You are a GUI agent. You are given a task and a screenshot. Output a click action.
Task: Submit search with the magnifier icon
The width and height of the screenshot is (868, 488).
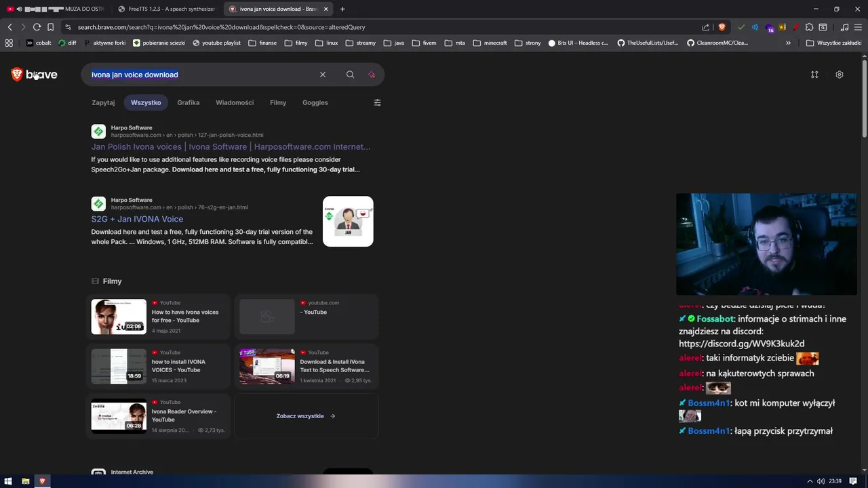[350, 75]
